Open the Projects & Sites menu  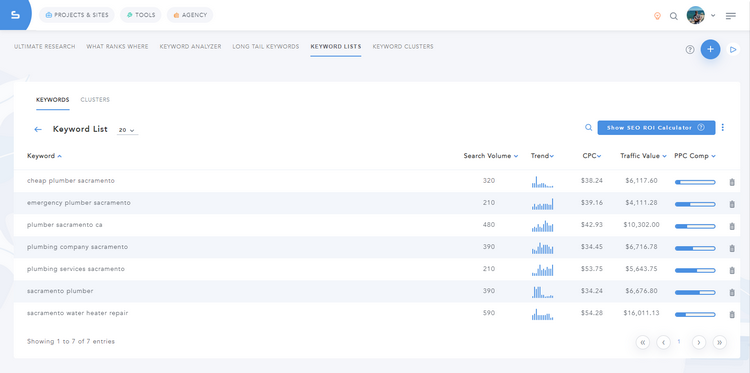(x=77, y=15)
